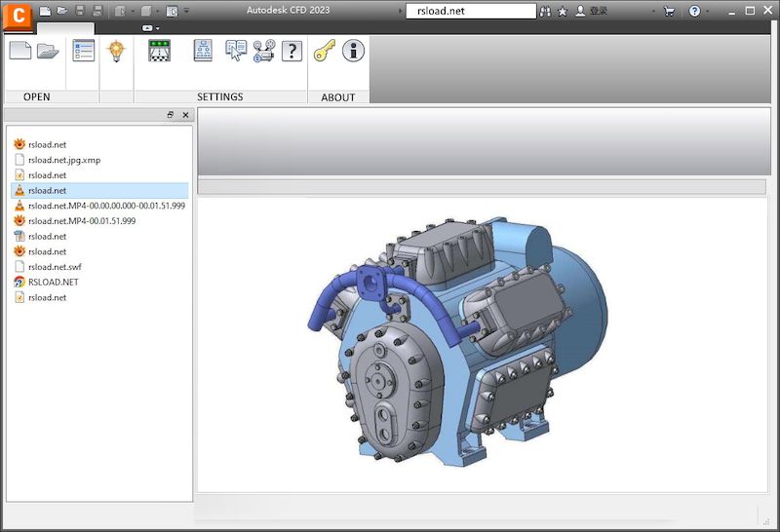Click the flowchart book settings icon
Viewport: 780px width, 532px height.
pyautogui.click(x=203, y=51)
